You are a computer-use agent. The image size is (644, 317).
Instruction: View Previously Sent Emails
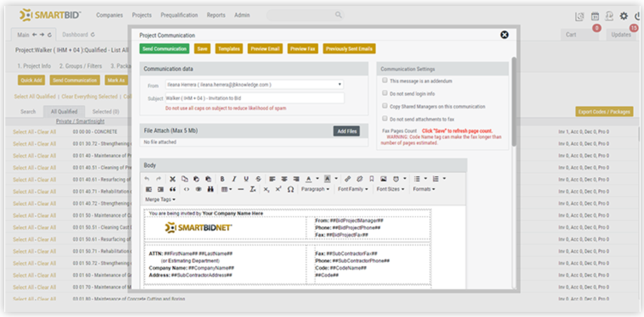pos(349,49)
